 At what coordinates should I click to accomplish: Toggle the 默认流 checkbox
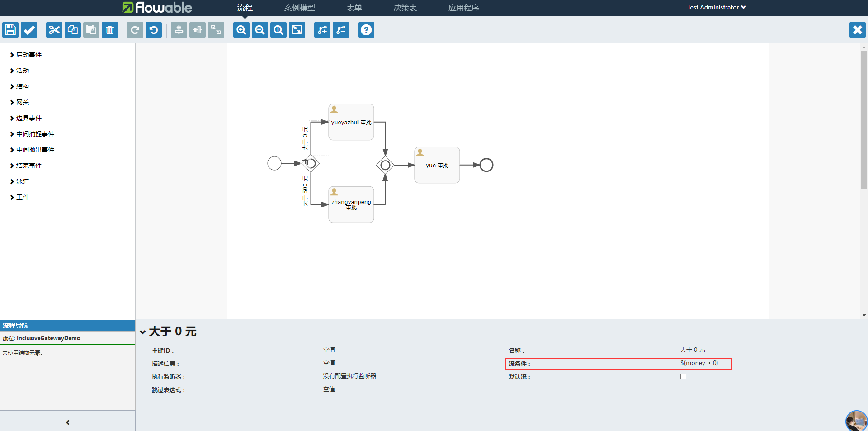tap(683, 376)
